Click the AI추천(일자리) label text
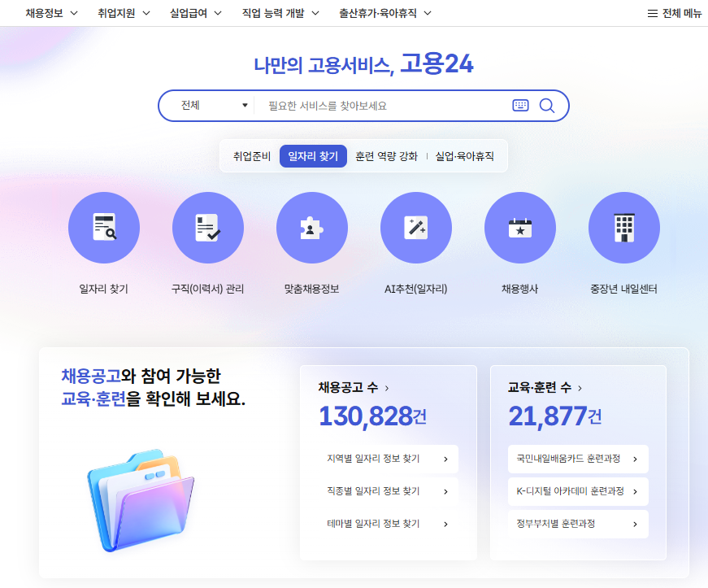The width and height of the screenshot is (708, 588). [416, 289]
